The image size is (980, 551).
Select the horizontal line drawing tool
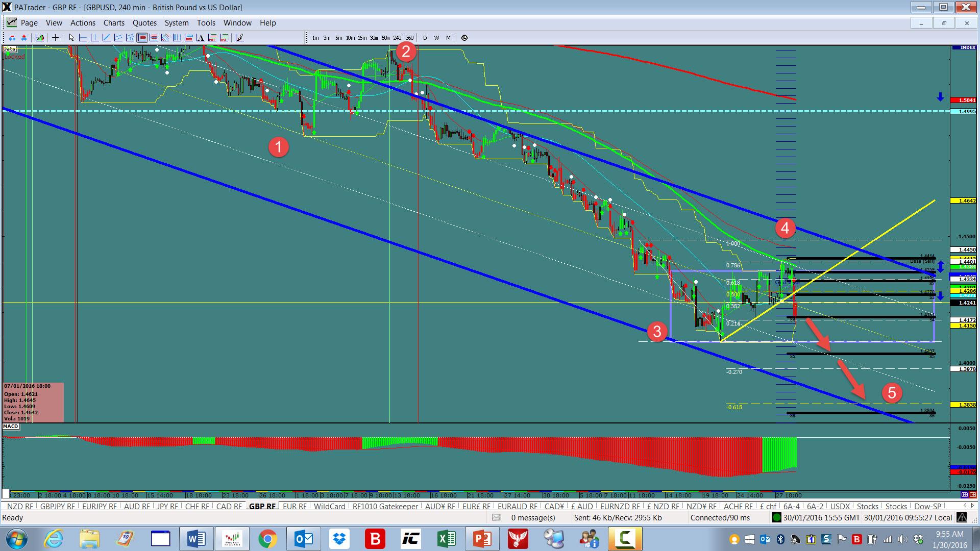83,37
